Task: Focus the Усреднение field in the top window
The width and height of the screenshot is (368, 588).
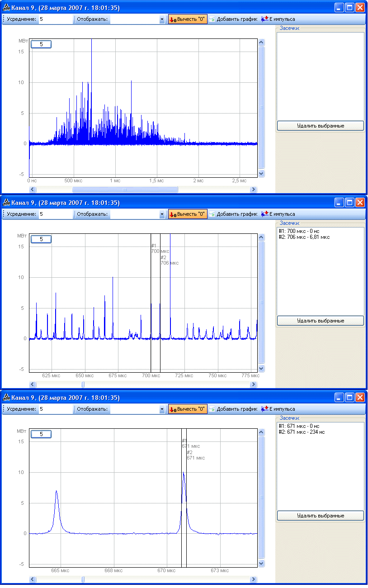Action: pos(56,19)
